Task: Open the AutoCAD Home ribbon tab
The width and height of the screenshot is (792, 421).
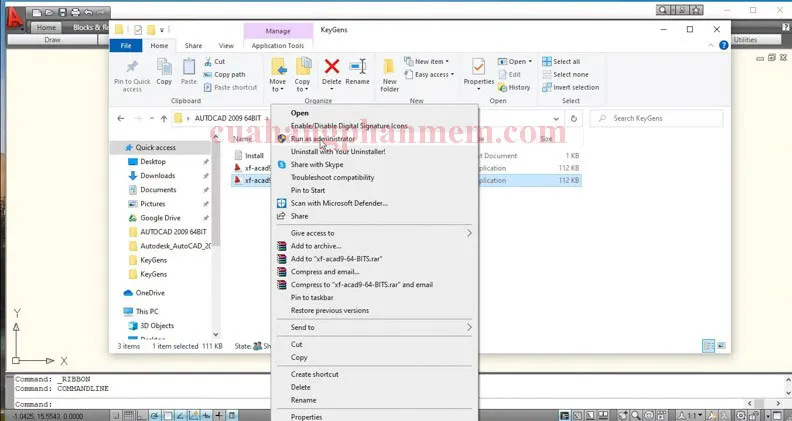Action: [46, 27]
